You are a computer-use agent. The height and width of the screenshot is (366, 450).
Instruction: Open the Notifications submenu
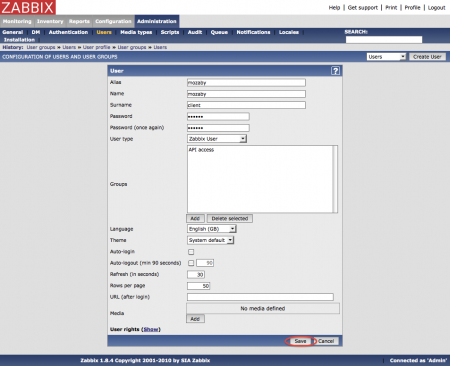tap(253, 32)
